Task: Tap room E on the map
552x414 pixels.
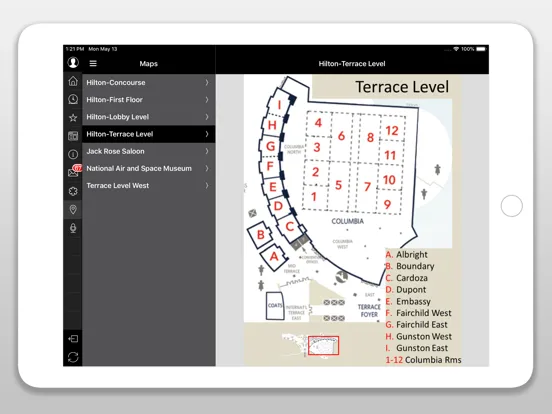Action: tap(273, 187)
